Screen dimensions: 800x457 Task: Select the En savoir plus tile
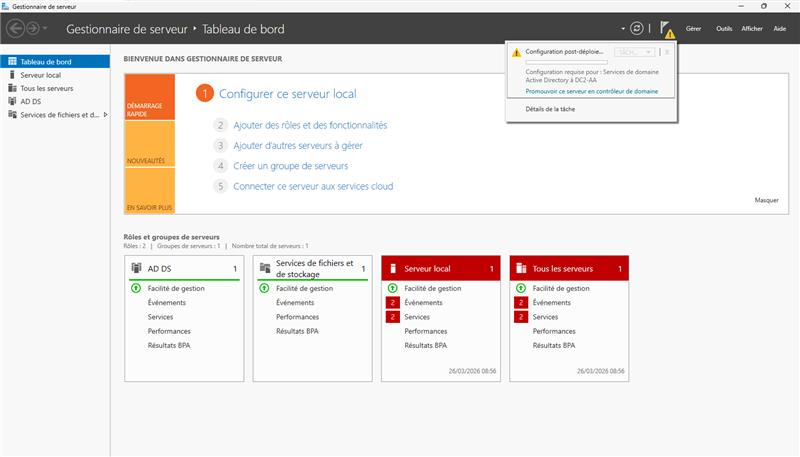[x=149, y=190]
